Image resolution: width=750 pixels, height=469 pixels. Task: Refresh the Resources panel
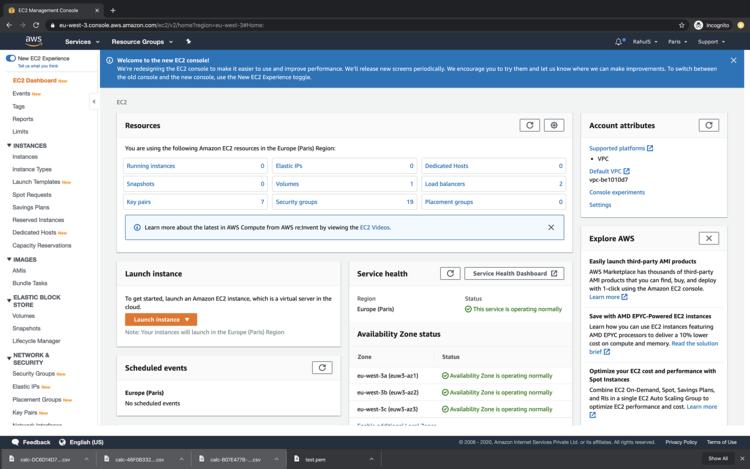[530, 125]
